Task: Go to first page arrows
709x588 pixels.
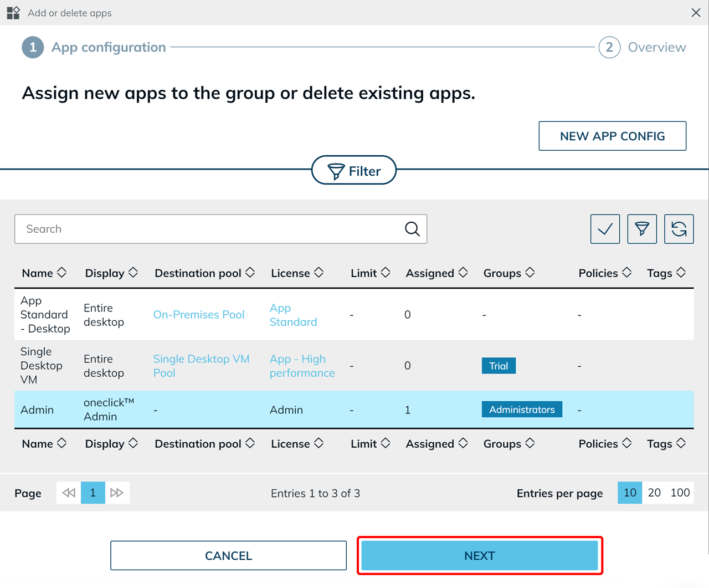Action: tap(69, 493)
